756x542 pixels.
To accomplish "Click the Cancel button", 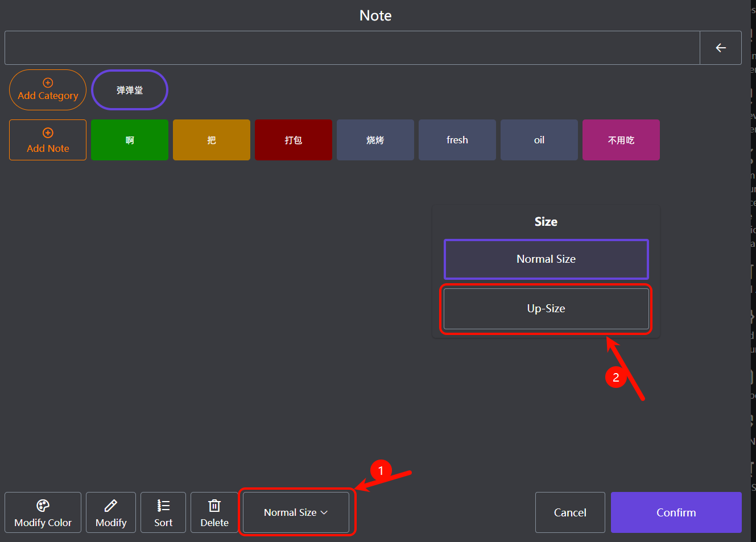I will [x=569, y=512].
